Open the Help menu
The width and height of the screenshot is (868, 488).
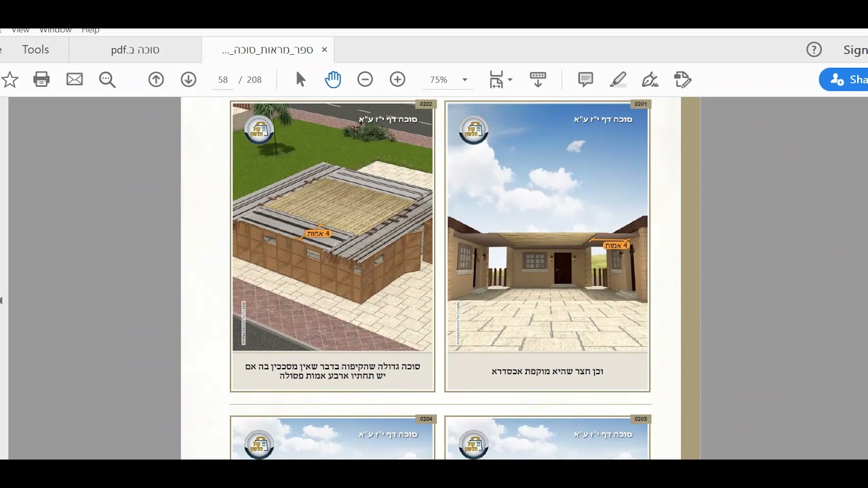coord(90,30)
